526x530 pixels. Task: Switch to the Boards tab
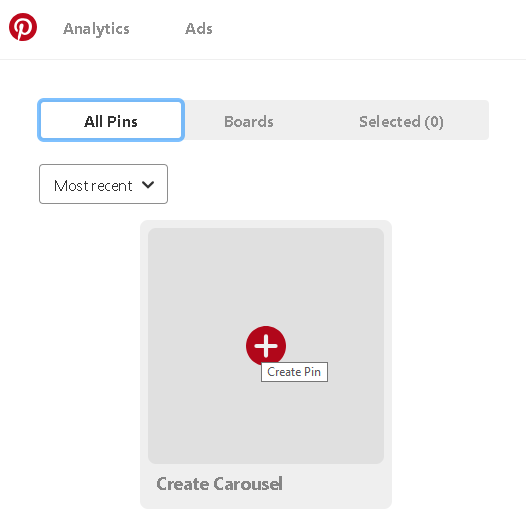(249, 121)
